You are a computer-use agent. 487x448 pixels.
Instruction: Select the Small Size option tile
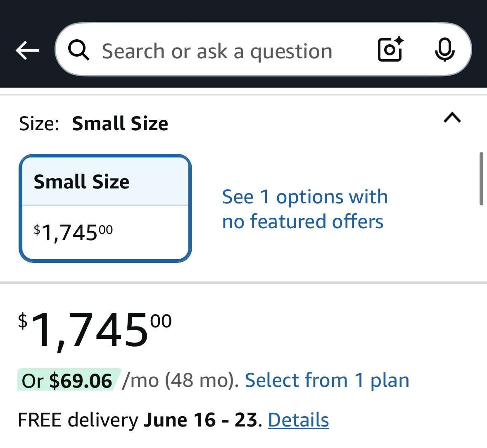105,208
